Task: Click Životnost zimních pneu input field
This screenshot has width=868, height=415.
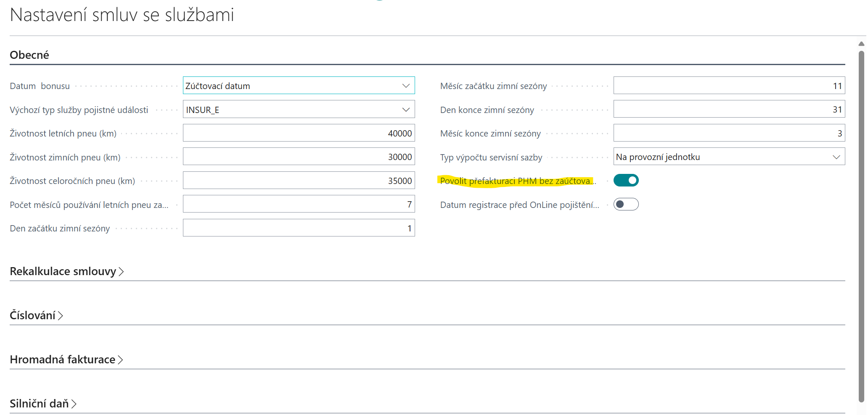Action: tap(299, 157)
